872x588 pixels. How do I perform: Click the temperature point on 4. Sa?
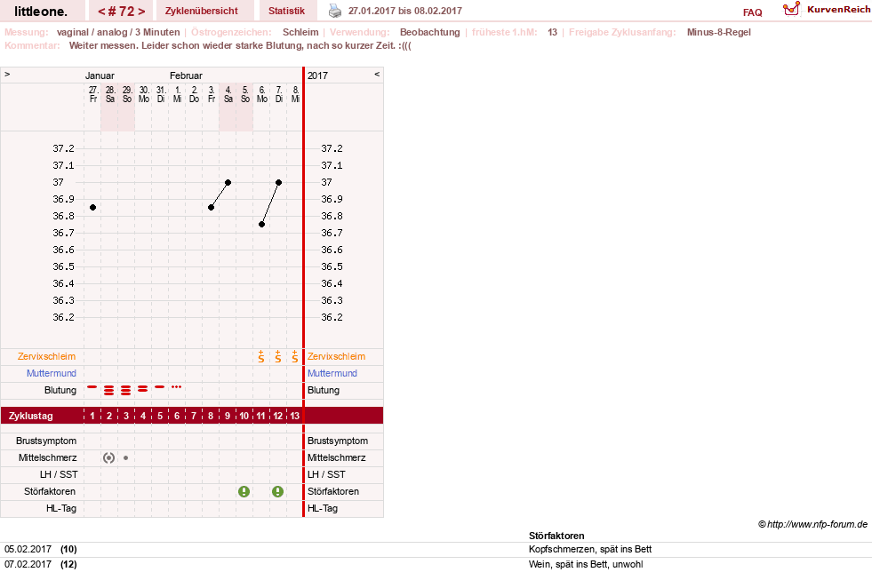[x=228, y=182]
